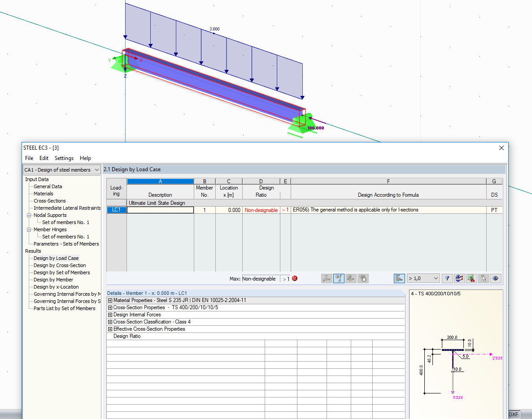532x419 pixels.
Task: Close the STEEL EC3 dialog window
Action: click(501, 148)
